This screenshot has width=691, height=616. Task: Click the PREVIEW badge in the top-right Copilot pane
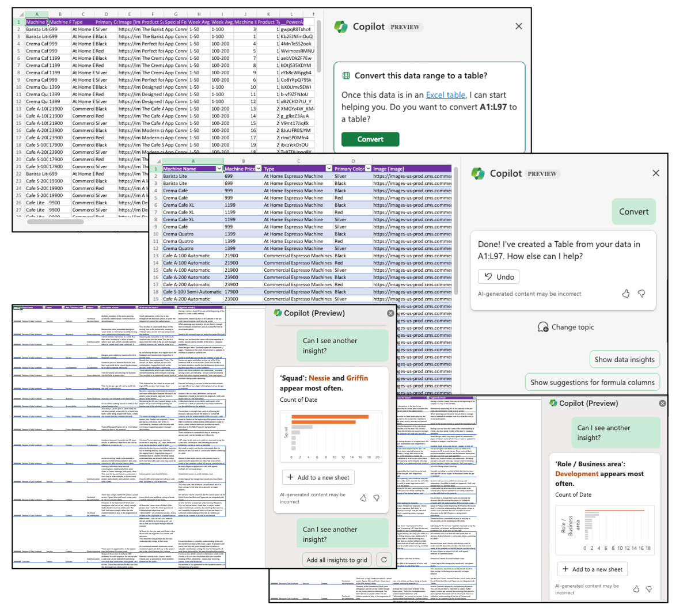click(x=405, y=27)
